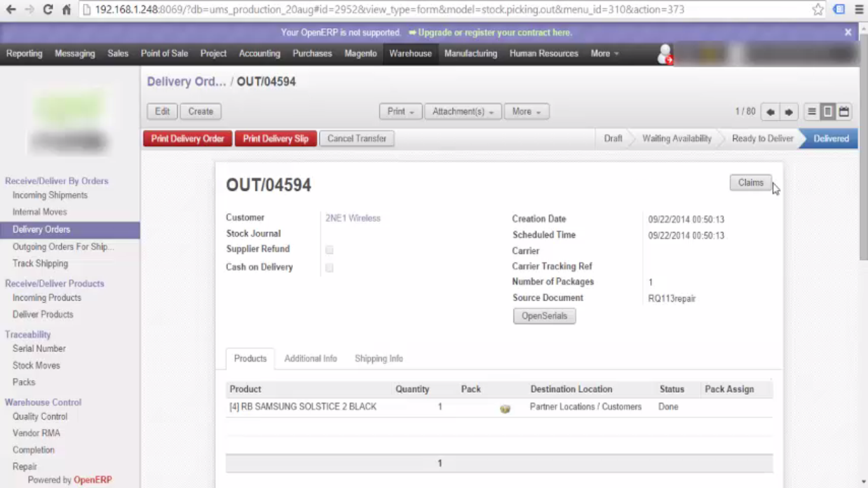
Task: Switch to the Products tab
Action: point(250,358)
